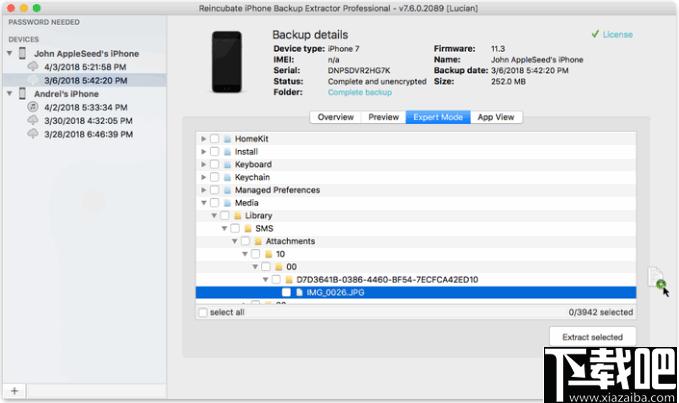Collapse the Media folder
The image size is (679, 403).
point(204,203)
